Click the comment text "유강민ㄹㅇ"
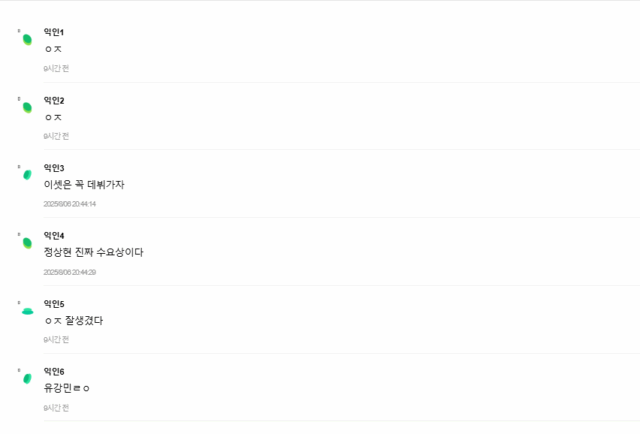Viewport: 640px width, 434px height. click(68, 388)
